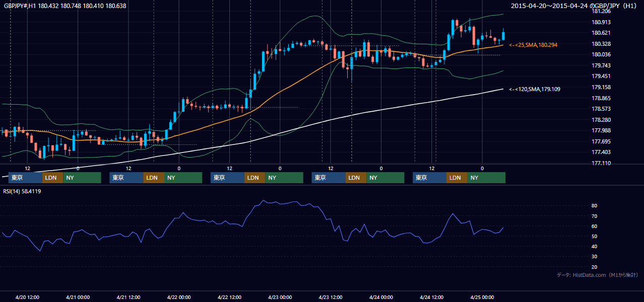This screenshot has height=302, width=644.
Task: Click price axis label 180.328
Action: pos(601,44)
